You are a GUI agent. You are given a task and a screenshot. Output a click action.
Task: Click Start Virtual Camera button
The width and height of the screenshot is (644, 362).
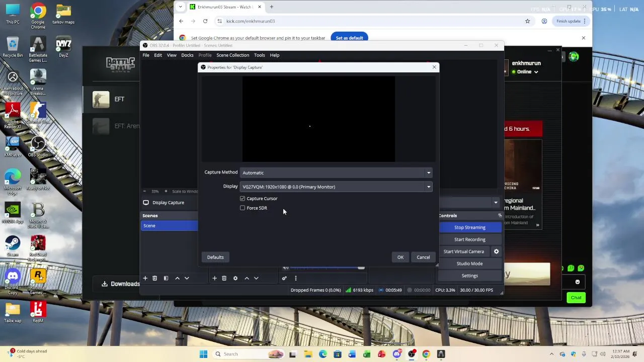[x=464, y=251]
